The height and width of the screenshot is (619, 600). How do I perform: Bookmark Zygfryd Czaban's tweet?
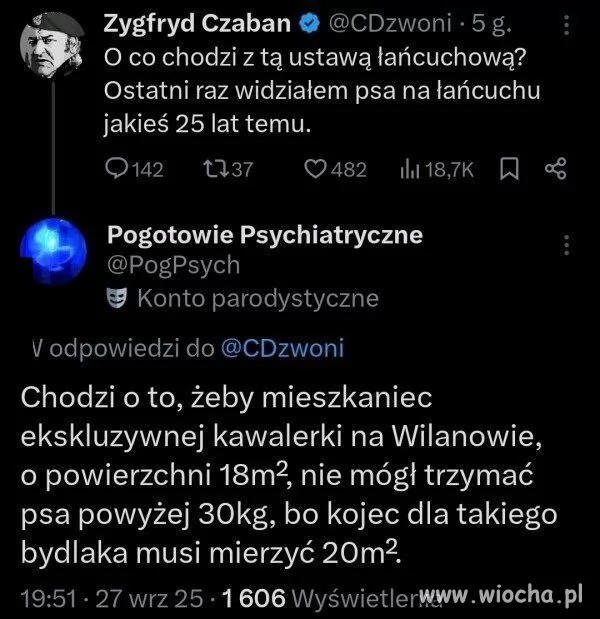coord(508,171)
